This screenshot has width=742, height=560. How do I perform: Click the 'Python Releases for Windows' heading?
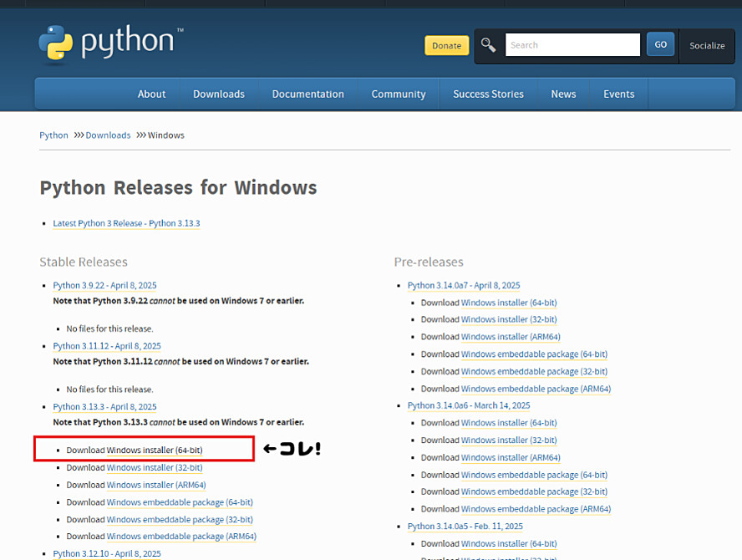tap(179, 188)
